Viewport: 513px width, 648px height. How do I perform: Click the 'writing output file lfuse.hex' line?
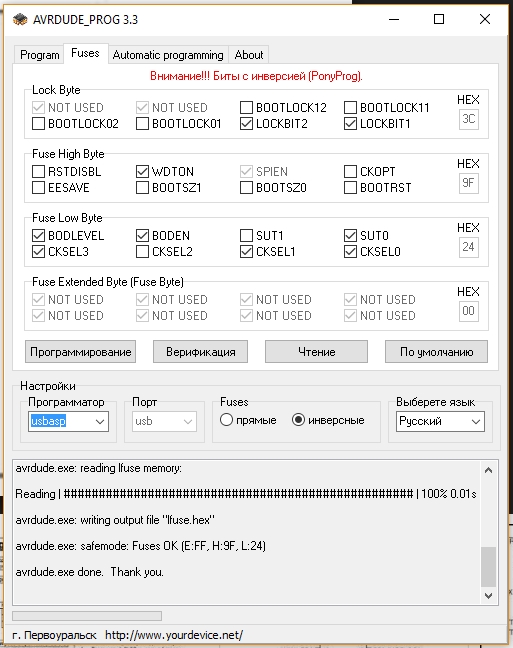point(115,520)
